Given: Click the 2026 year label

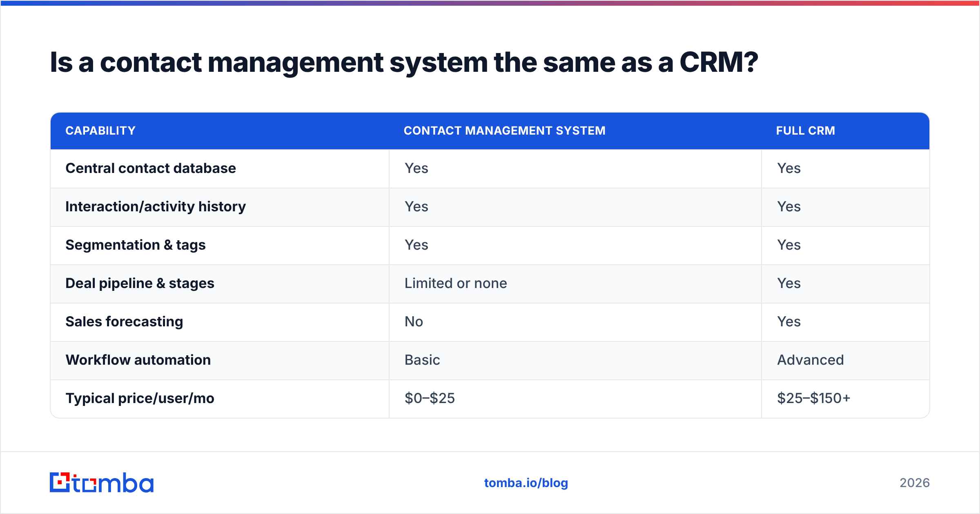Looking at the screenshot, I should tap(915, 483).
